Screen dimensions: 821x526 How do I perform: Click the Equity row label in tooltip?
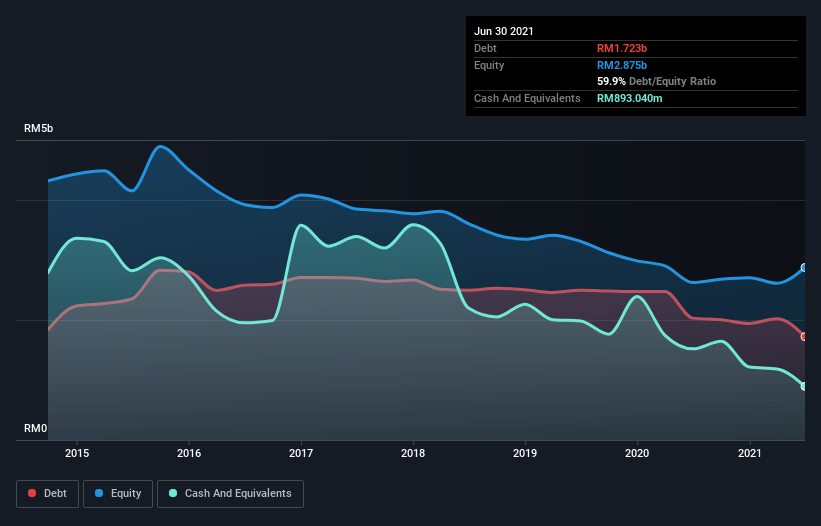(489, 65)
